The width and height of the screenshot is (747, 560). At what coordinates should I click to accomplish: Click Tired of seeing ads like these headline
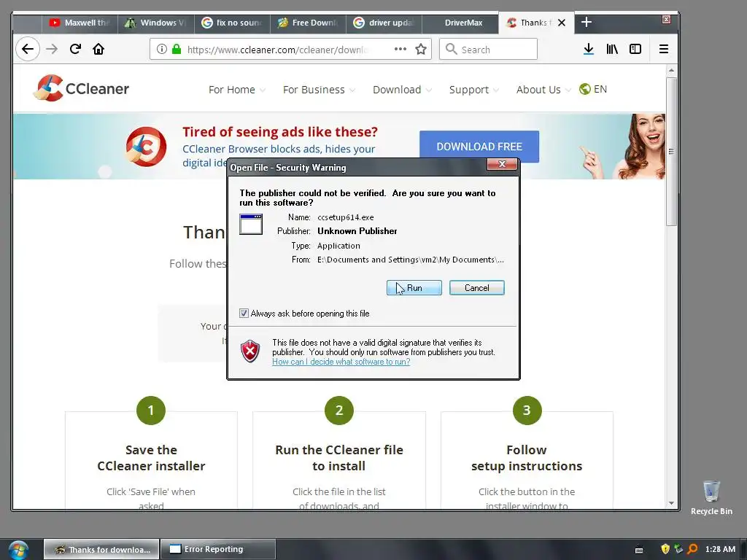(280, 131)
